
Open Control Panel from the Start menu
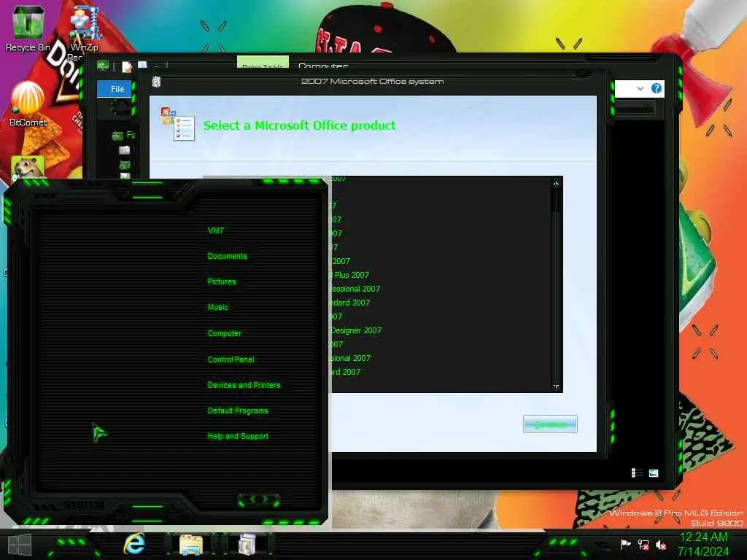pos(231,359)
